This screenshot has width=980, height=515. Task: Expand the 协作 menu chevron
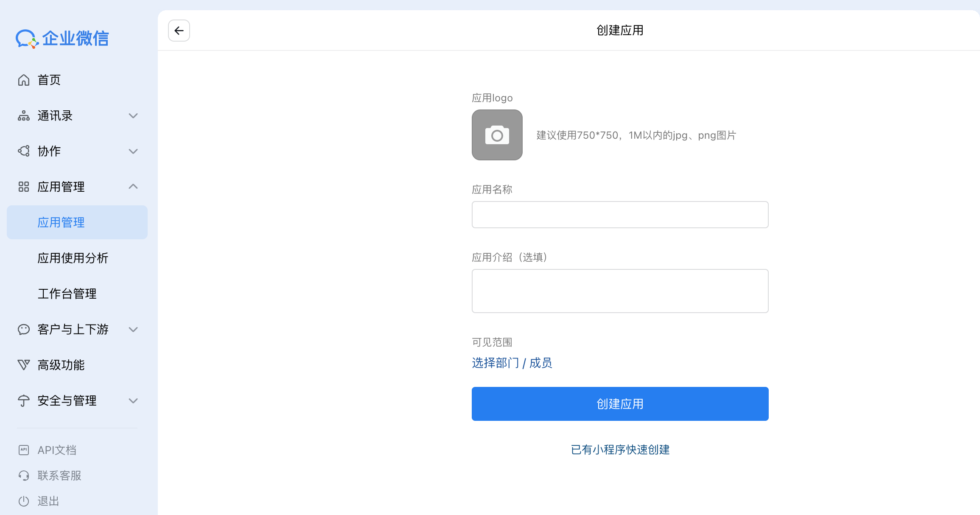point(133,151)
